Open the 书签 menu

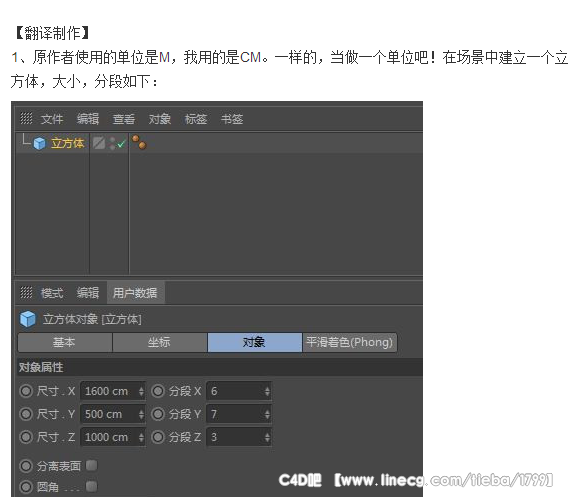232,119
